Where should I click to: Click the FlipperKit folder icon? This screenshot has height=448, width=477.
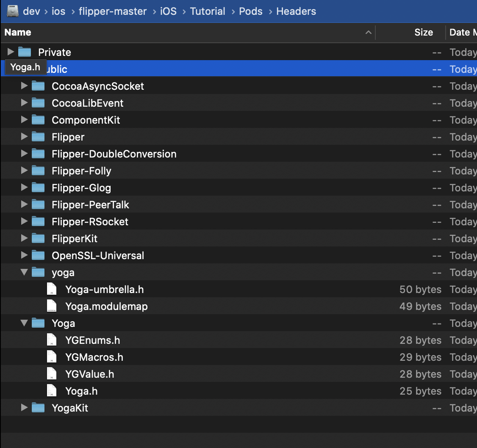[38, 238]
